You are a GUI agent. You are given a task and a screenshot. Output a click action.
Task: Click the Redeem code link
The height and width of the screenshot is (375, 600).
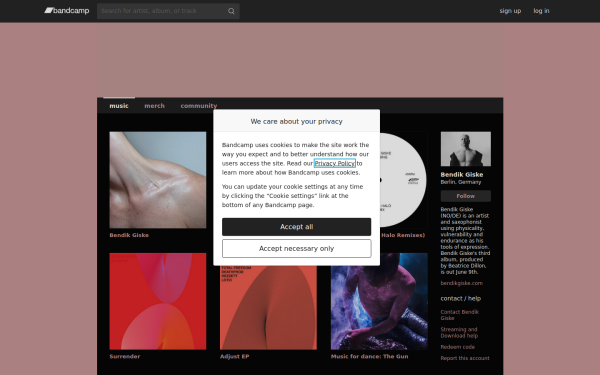[458, 347]
